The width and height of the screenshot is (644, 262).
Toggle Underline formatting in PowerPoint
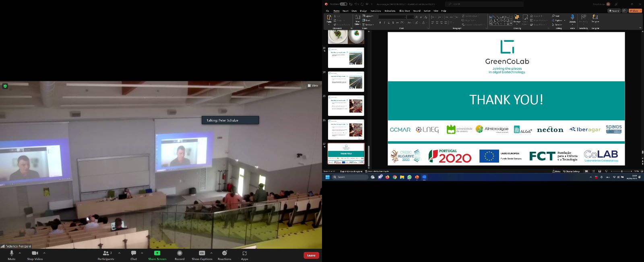pos(389,23)
